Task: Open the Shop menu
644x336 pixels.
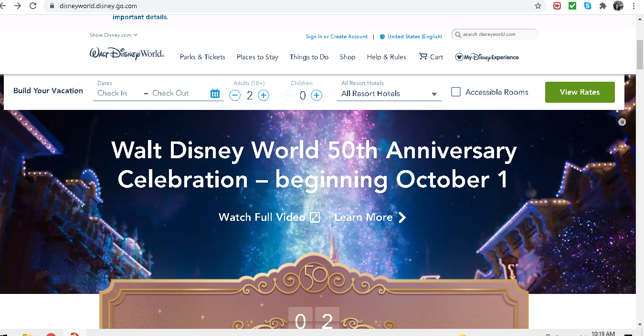Action: (348, 57)
